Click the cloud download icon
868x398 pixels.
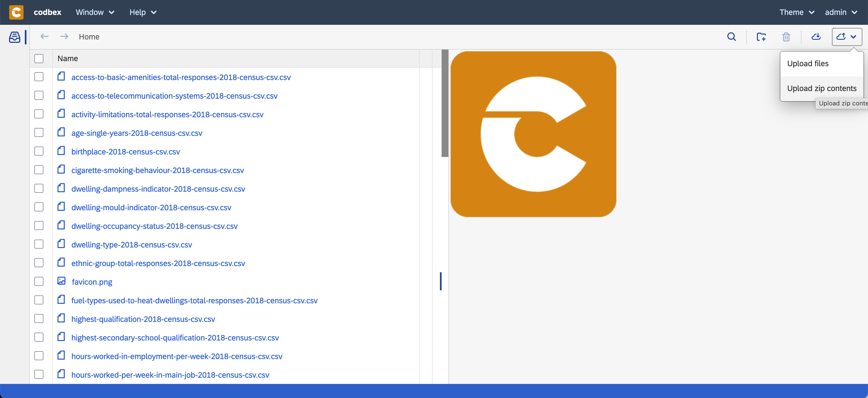[816, 36]
